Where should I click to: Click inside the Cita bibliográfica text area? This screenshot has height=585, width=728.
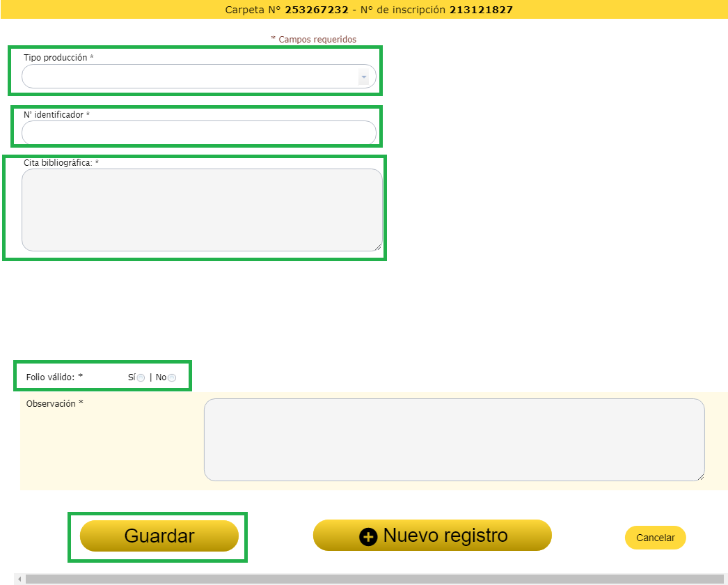[202, 210]
